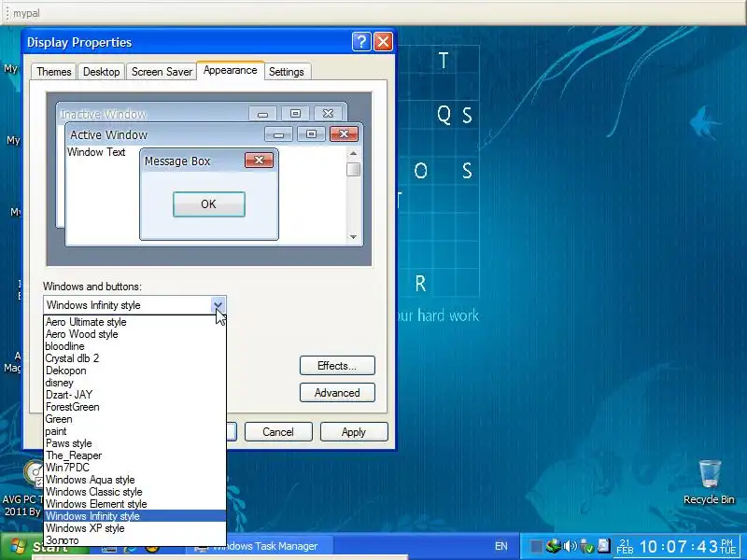Pick the Золото style entry
The height and width of the screenshot is (560, 747).
(x=134, y=540)
